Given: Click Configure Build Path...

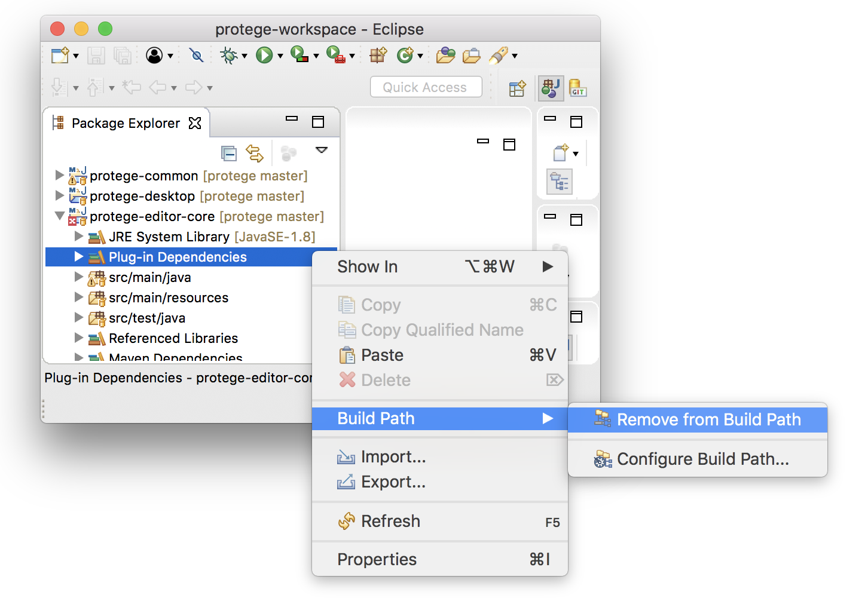Looking at the screenshot, I should tap(698, 459).
